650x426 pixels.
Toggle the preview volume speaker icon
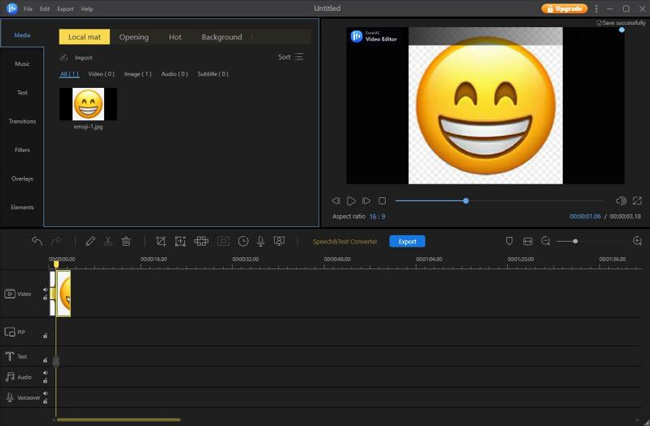pos(621,201)
